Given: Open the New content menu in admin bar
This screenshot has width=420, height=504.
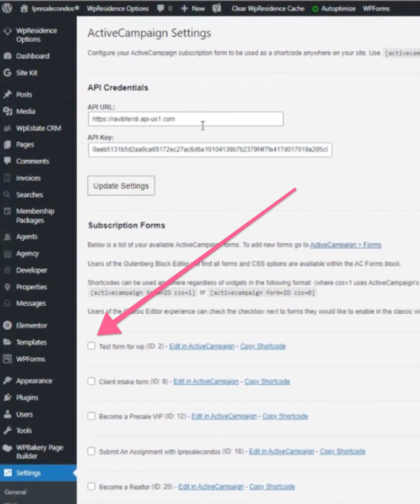Looking at the screenshot, I should [193, 9].
